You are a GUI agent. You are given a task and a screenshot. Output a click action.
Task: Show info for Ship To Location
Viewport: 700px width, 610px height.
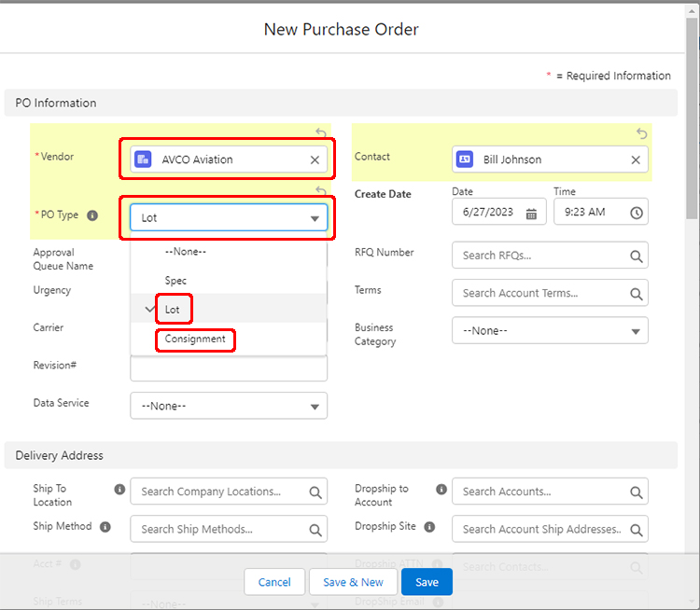point(119,490)
